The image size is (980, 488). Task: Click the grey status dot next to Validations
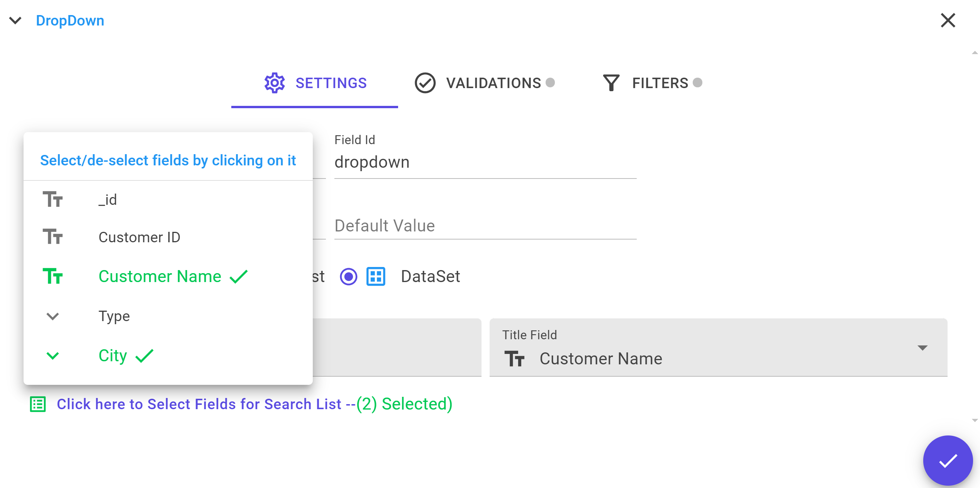(x=550, y=82)
